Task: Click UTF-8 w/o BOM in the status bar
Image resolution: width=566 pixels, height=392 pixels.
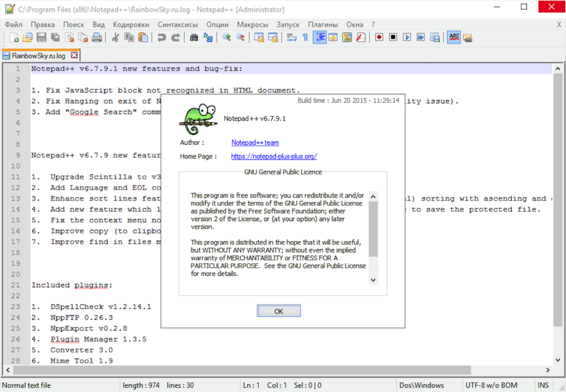Action: pos(491,385)
